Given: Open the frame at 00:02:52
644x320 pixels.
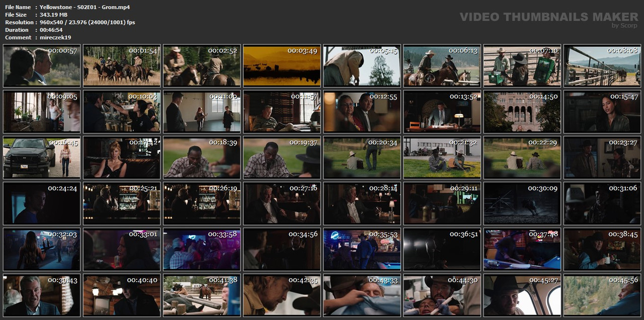Looking at the screenshot, I should pos(202,66).
